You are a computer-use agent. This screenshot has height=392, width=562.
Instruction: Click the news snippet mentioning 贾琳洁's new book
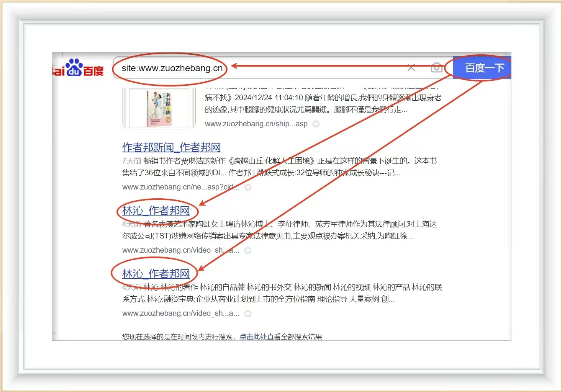tap(280, 167)
